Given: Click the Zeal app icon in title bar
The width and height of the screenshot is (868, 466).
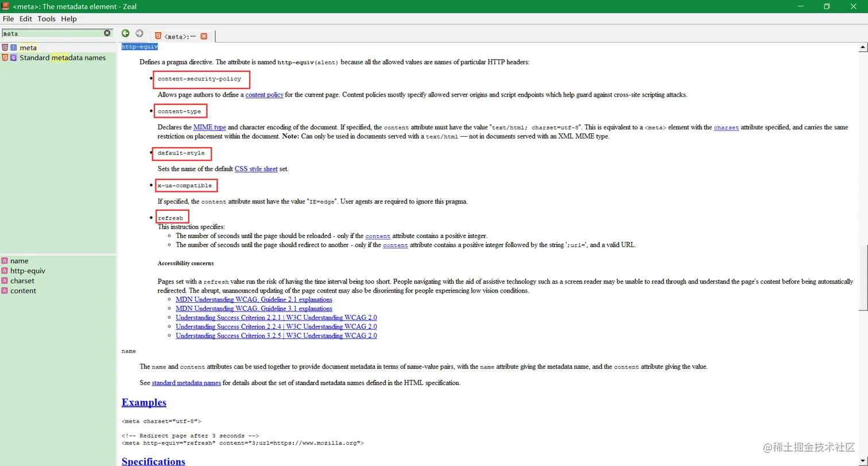Looking at the screenshot, I should pyautogui.click(x=6, y=6).
